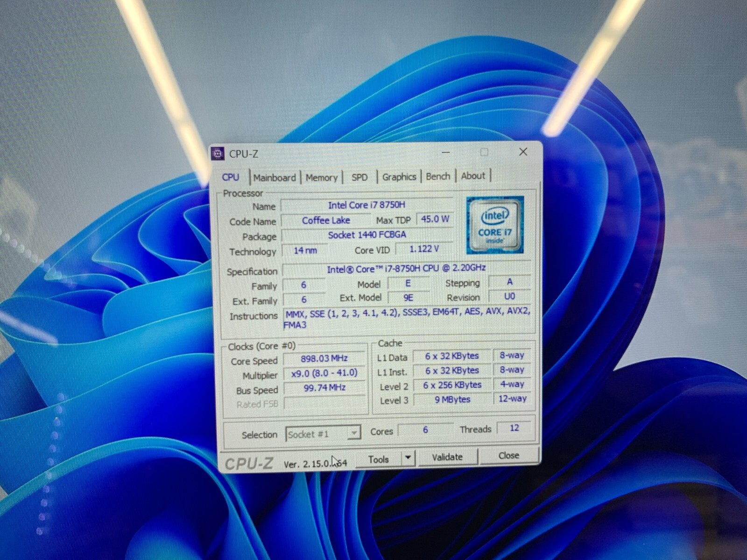Screen dimensions: 747x560
Task: Click the Level 3 '12-way' associativity value
Action: tap(512, 399)
